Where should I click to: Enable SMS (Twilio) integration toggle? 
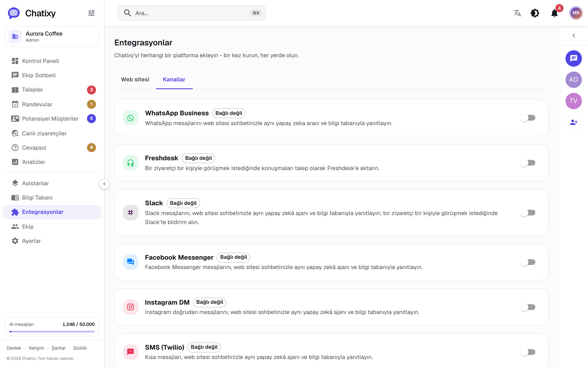[528, 352]
